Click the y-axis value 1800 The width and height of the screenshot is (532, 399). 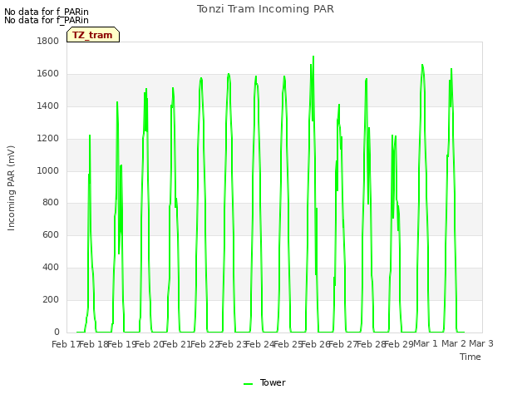(x=48, y=41)
